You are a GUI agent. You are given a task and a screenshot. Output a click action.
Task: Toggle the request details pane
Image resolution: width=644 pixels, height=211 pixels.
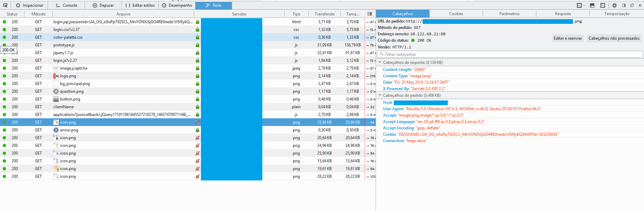[x=370, y=14]
